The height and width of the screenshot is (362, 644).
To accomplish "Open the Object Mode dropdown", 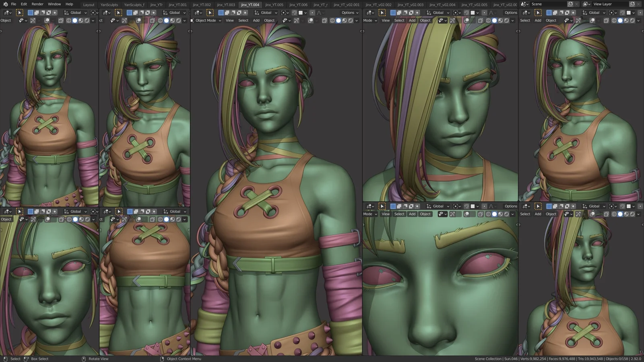I will tap(206, 21).
